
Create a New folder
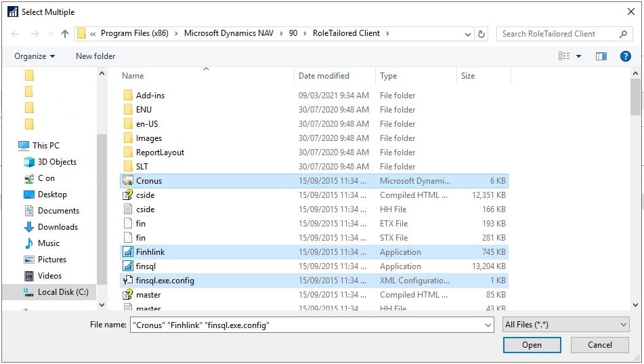tap(95, 56)
